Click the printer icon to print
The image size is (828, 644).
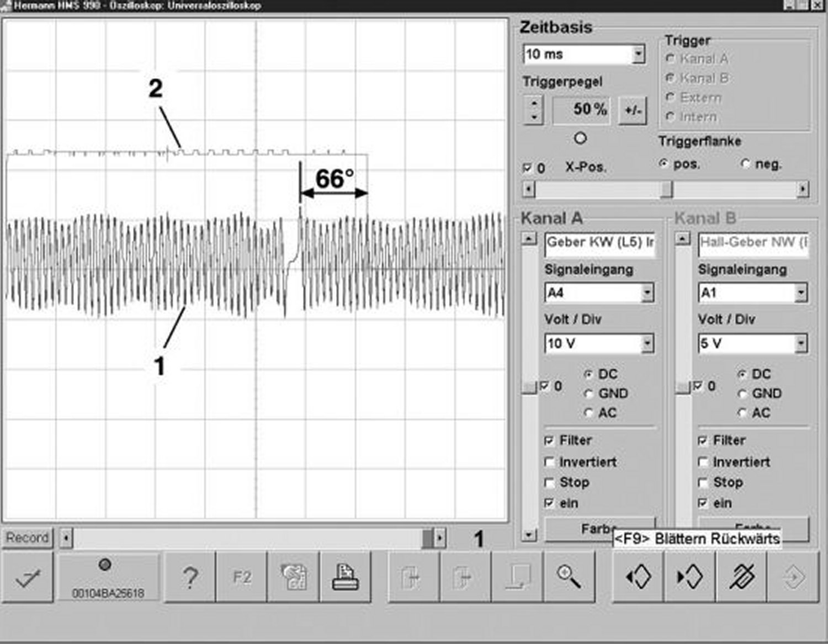click(x=346, y=578)
